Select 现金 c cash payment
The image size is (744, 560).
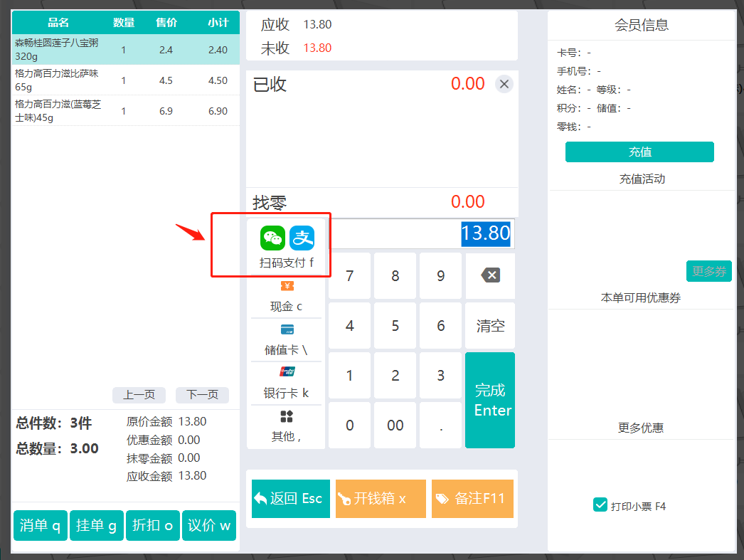(x=286, y=297)
